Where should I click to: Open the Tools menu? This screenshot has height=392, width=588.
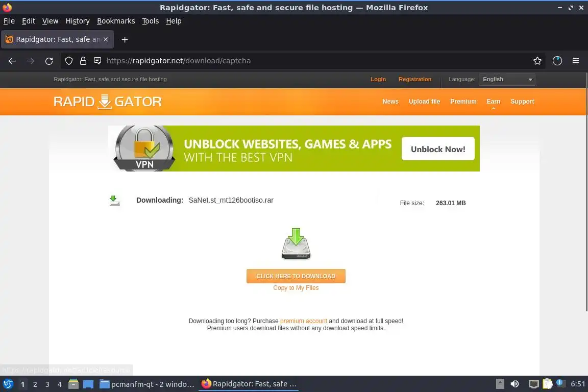151,21
